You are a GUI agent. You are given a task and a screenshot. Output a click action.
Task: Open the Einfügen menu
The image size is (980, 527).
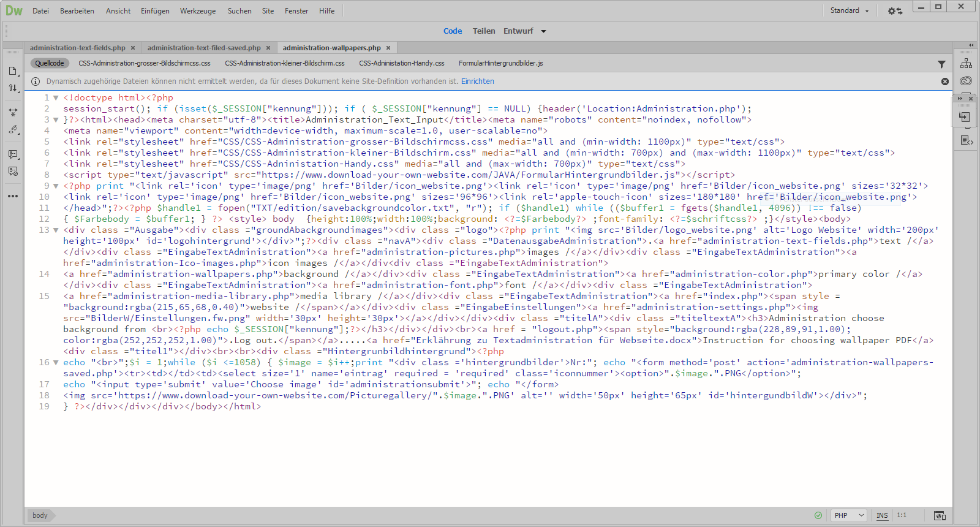point(155,11)
